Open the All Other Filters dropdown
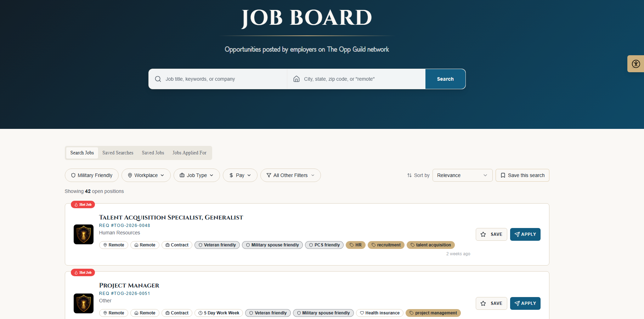 tap(290, 175)
